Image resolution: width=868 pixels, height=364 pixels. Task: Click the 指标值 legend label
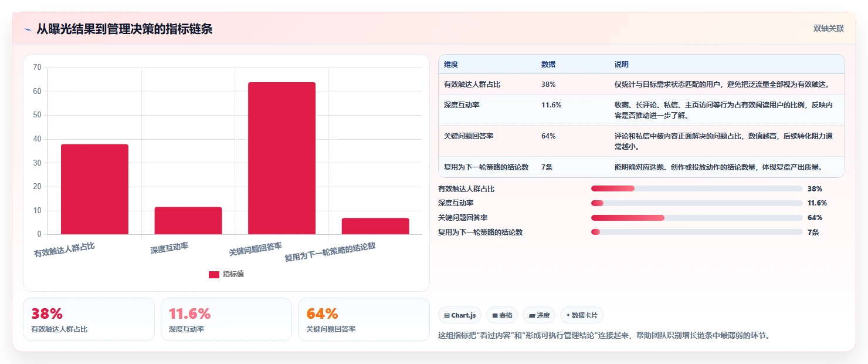click(233, 274)
